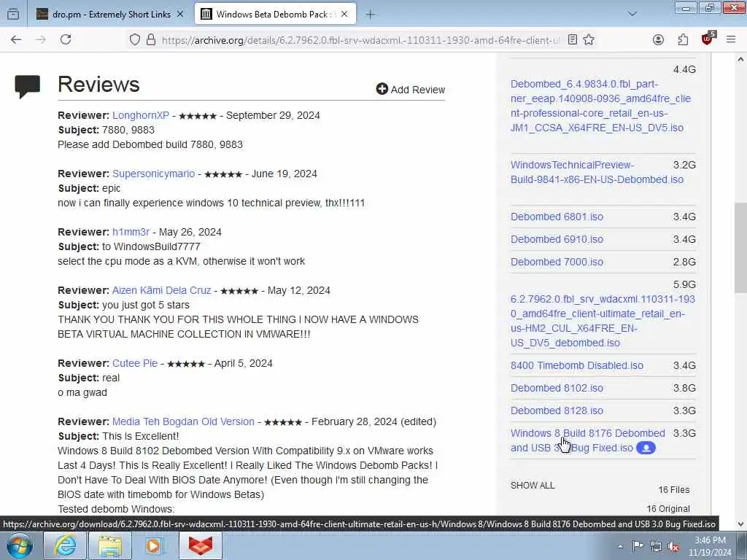
Task: Click the browser Back arrow
Action: (x=16, y=40)
